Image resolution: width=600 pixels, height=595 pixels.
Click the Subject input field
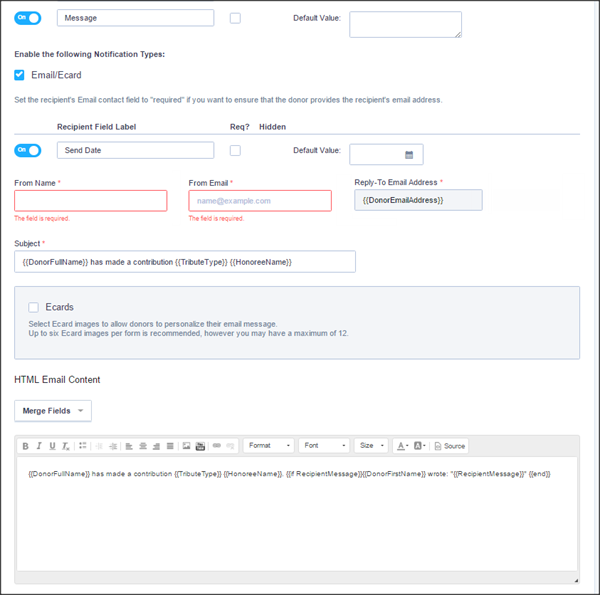click(x=185, y=262)
